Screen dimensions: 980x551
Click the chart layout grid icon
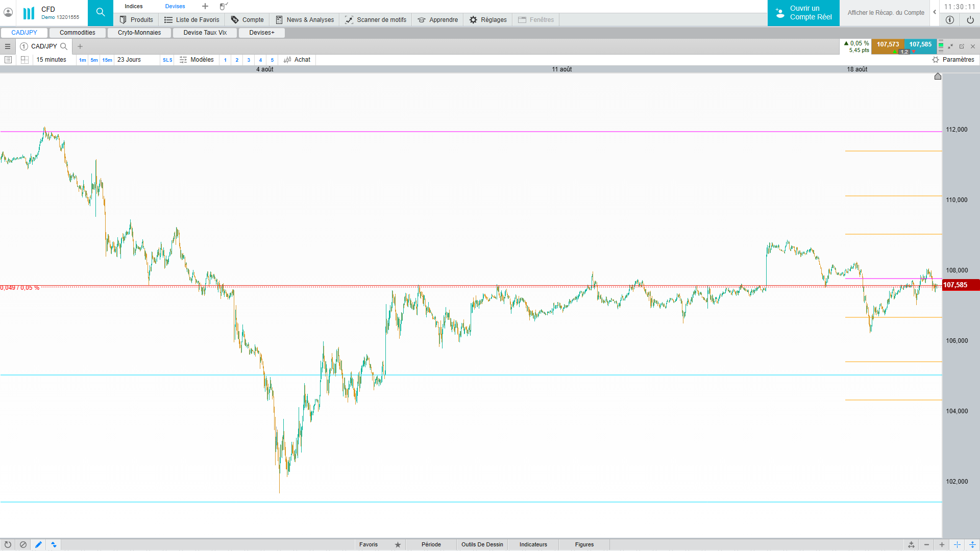(x=24, y=60)
